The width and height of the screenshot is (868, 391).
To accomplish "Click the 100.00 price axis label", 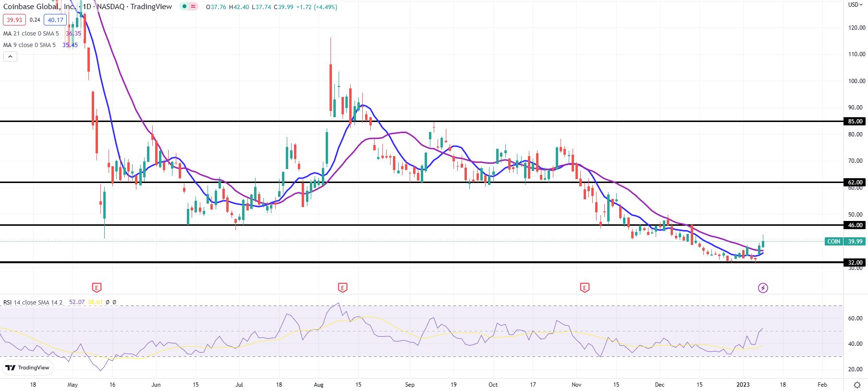I will click(x=856, y=81).
